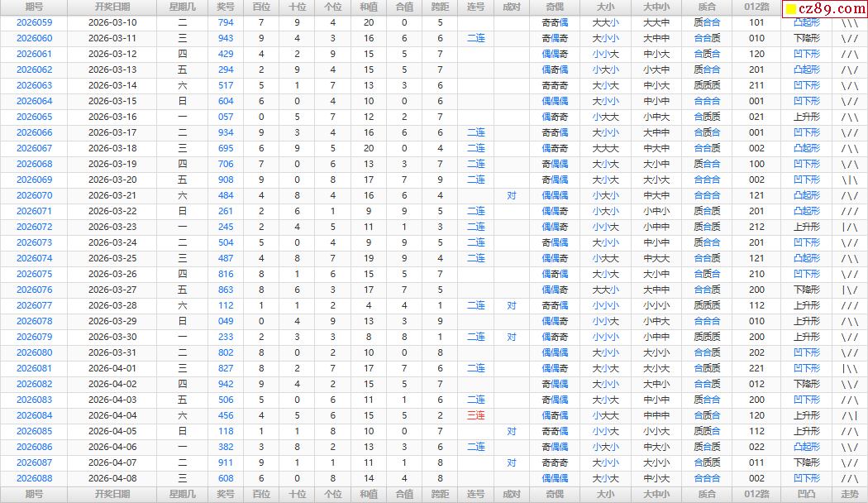Click 凸起形 in the 2026063 row
868x503 pixels.
click(806, 85)
